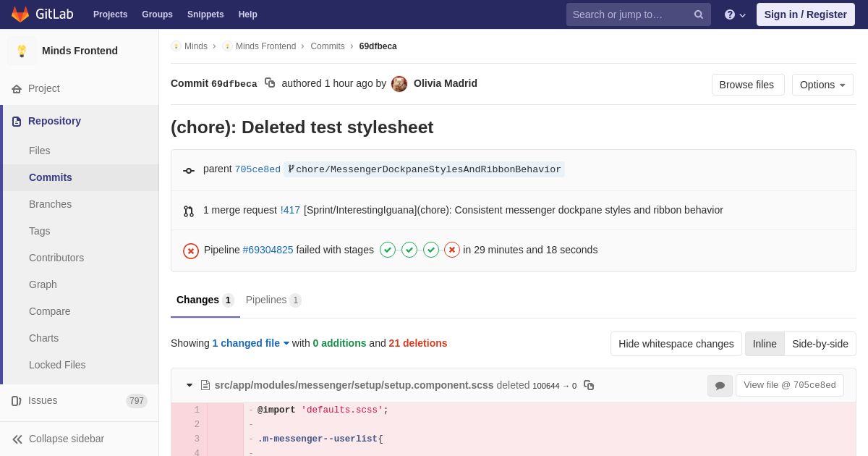
Task: Click the Issues sidebar icon
Action: [17, 401]
